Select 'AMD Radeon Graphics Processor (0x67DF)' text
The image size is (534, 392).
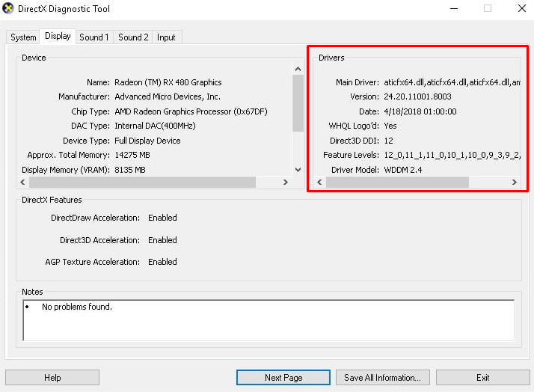[x=191, y=111]
